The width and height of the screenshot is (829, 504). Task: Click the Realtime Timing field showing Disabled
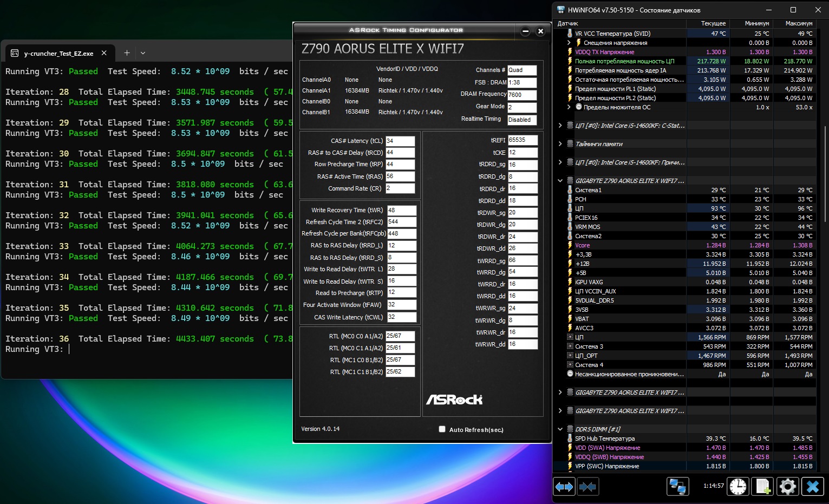pos(522,120)
